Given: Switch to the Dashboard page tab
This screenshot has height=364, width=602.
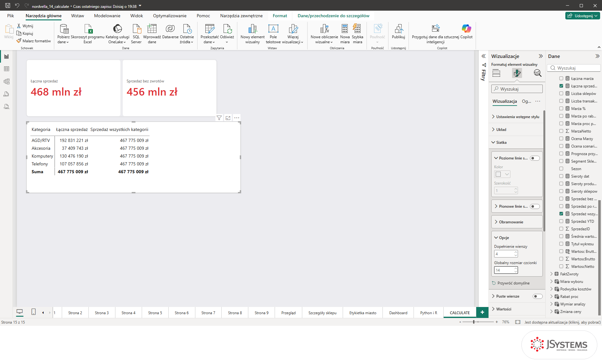Looking at the screenshot, I should (x=398, y=313).
